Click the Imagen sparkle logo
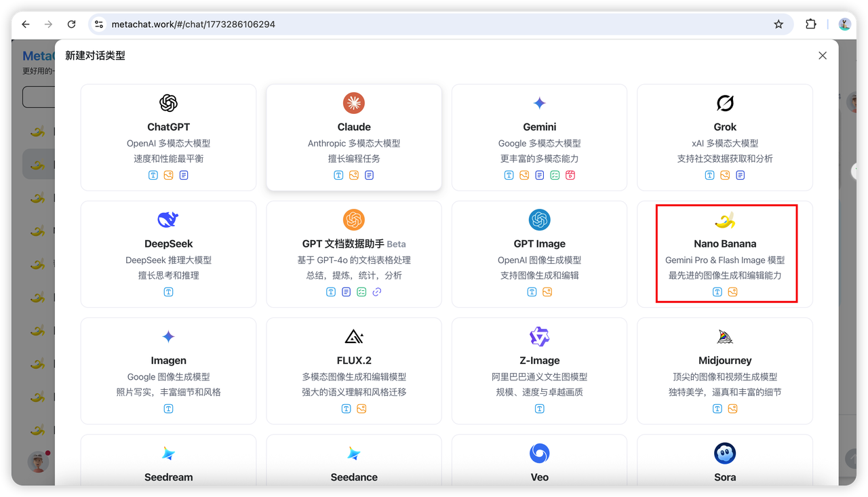The height and width of the screenshot is (497, 868). tap(168, 336)
